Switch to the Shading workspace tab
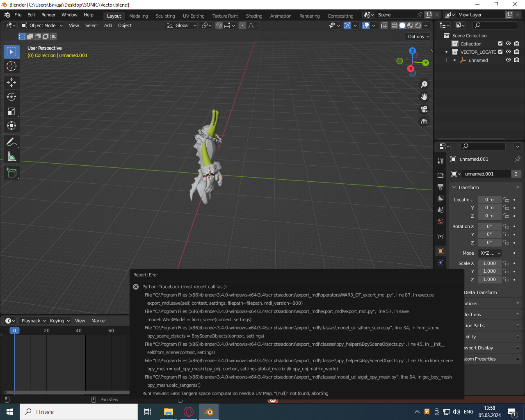525x420 pixels. click(254, 16)
